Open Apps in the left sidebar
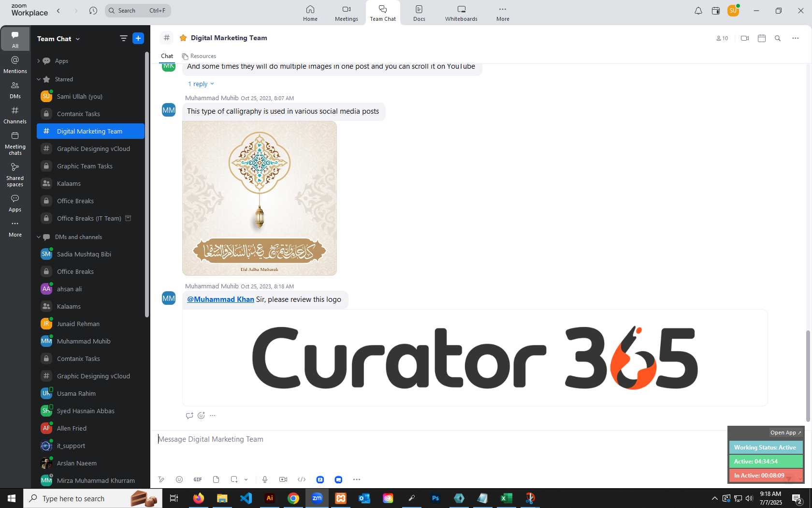 pyautogui.click(x=15, y=203)
